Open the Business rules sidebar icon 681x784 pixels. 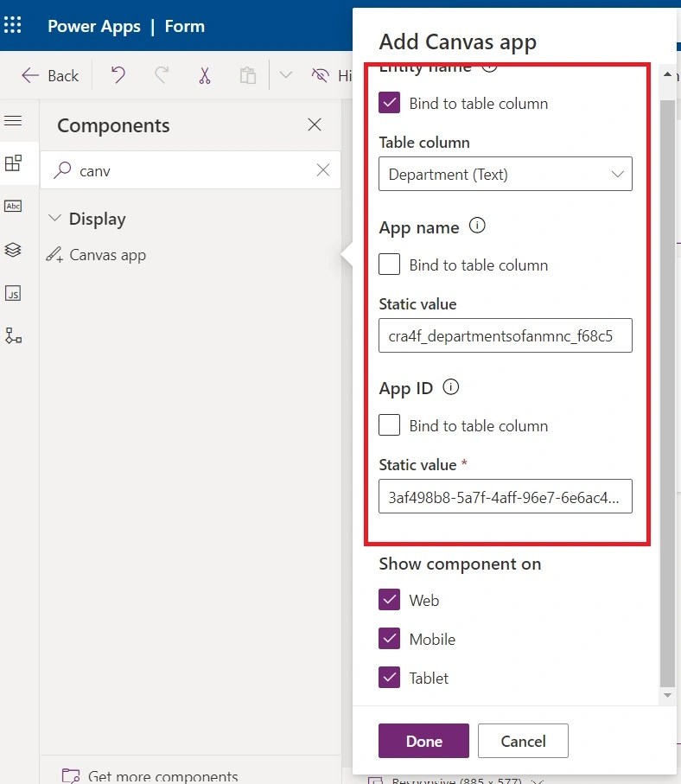[x=13, y=335]
